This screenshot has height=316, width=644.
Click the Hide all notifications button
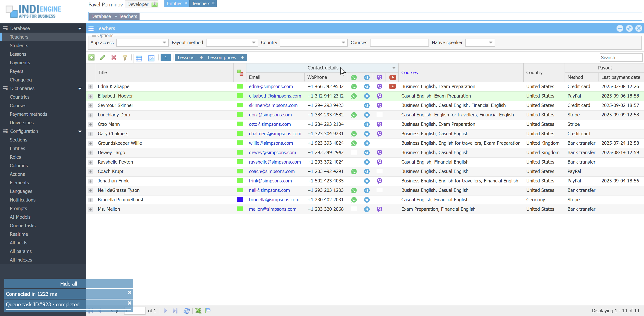tap(68, 284)
